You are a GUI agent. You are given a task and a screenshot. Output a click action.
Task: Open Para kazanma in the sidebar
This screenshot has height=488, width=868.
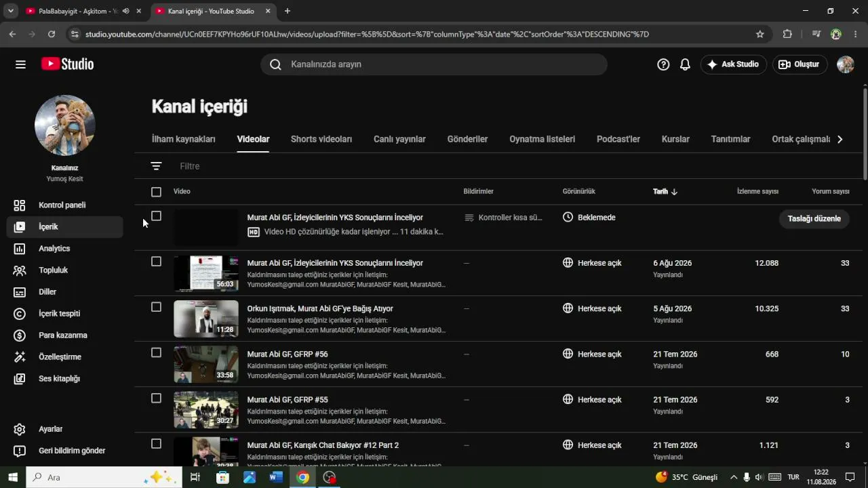coord(65,335)
